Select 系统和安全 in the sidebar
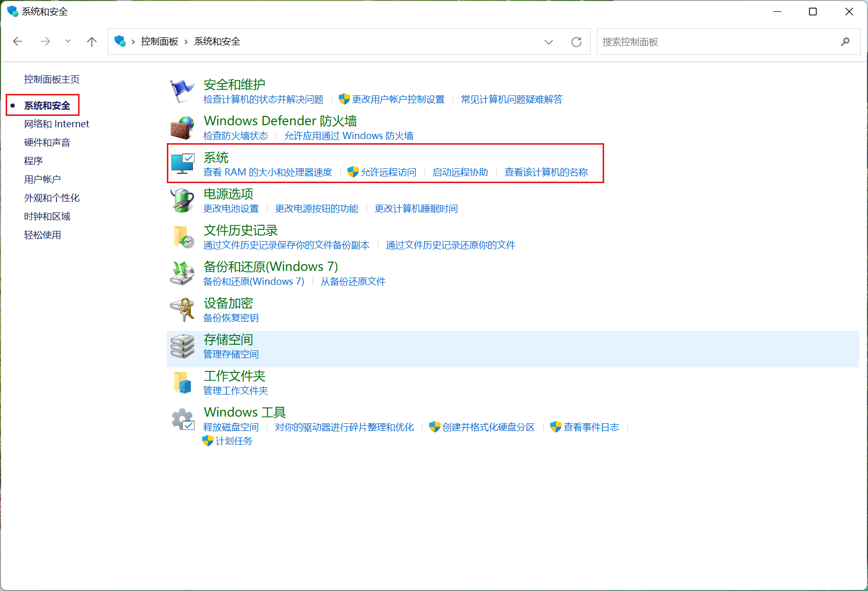The width and height of the screenshot is (868, 591). [x=47, y=106]
